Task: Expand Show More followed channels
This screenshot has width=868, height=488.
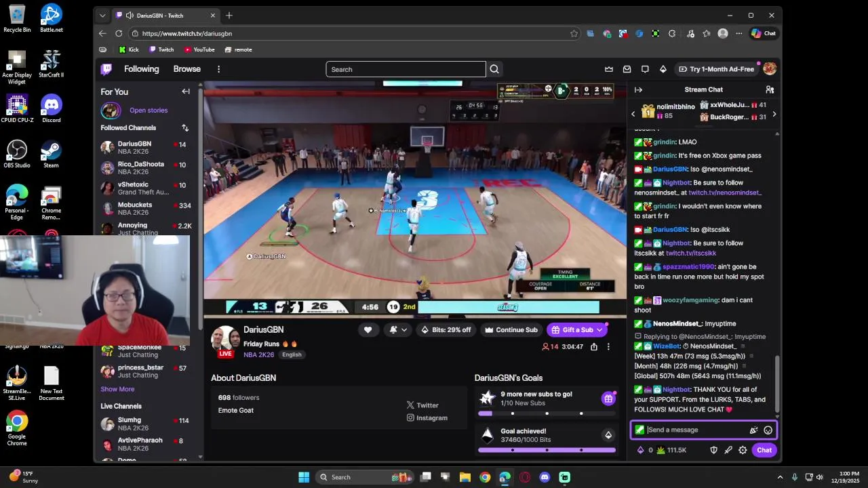Action: [117, 389]
